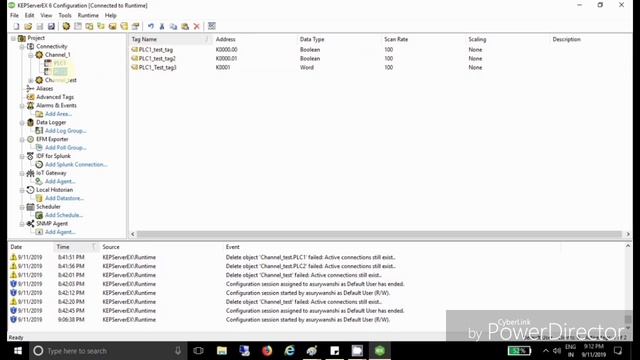640x360 pixels.
Task: Click the IoT Gateway icon in tree
Action: [x=30, y=173]
